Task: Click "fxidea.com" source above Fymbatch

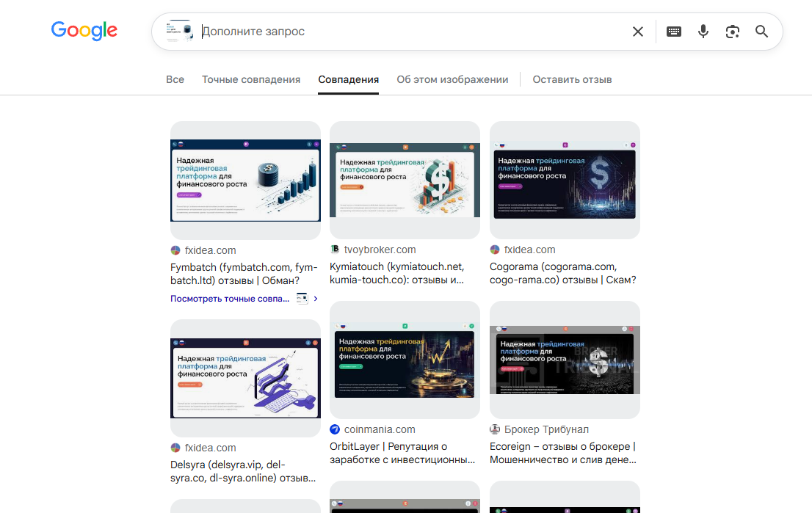Action: point(210,250)
